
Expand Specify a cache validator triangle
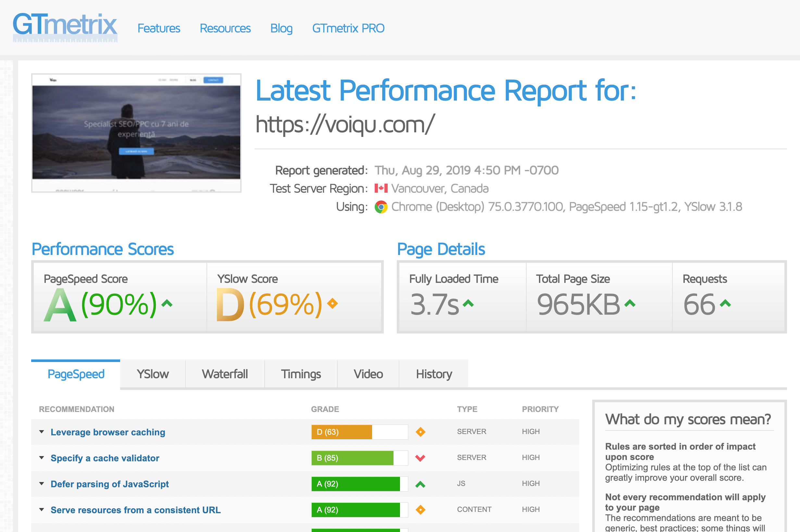pos(42,458)
